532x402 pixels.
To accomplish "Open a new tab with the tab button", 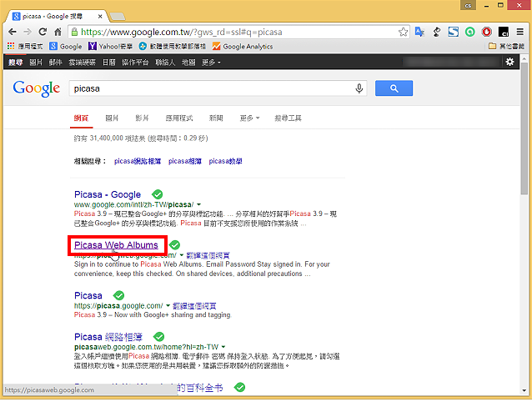I will click(118, 16).
